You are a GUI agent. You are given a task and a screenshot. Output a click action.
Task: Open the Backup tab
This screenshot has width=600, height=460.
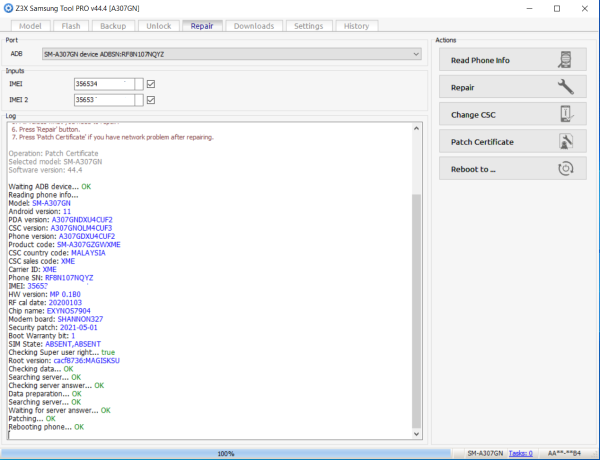click(x=113, y=26)
